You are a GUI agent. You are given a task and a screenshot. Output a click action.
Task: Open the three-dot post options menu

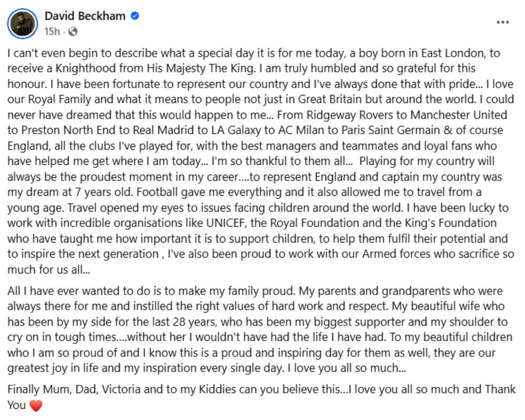click(502, 23)
